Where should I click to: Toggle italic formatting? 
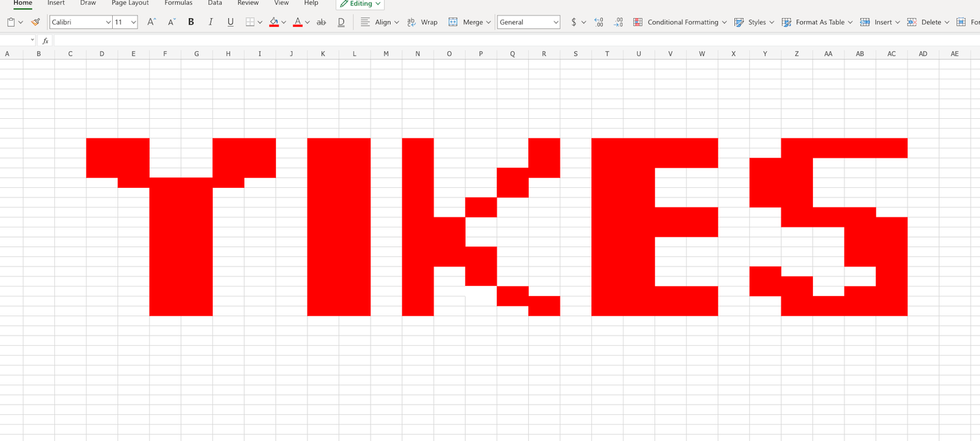click(x=211, y=22)
